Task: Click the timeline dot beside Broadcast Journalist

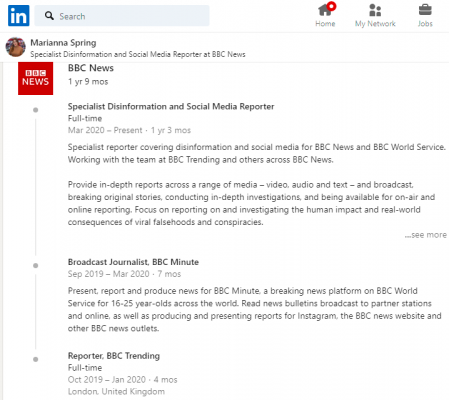Action: [36, 266]
